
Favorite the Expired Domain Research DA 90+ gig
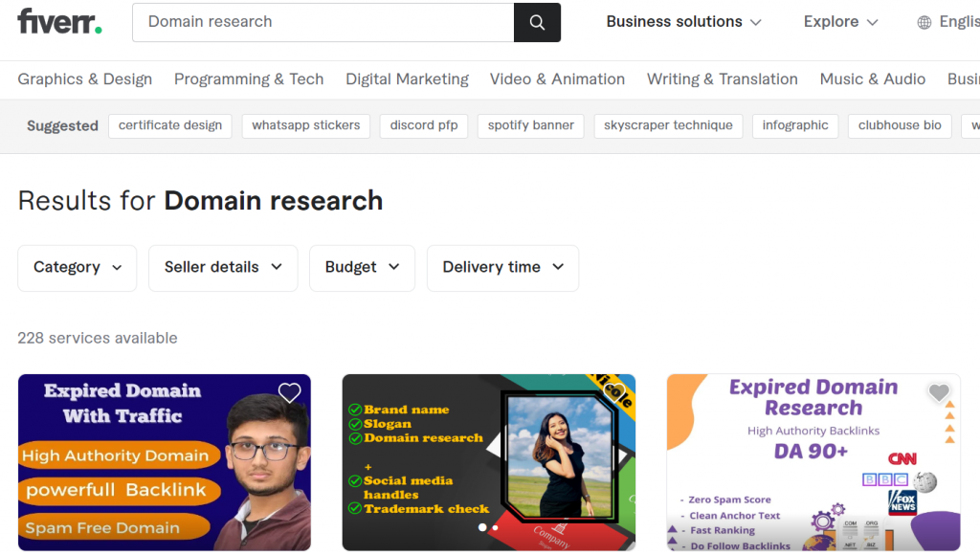click(938, 392)
